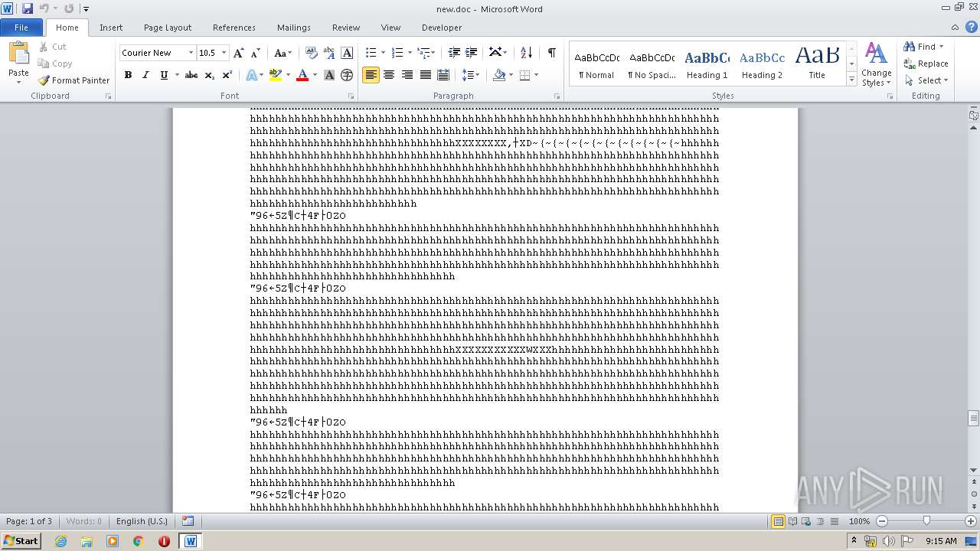Open the font name dropdown
The image size is (980, 551).
click(x=191, y=53)
